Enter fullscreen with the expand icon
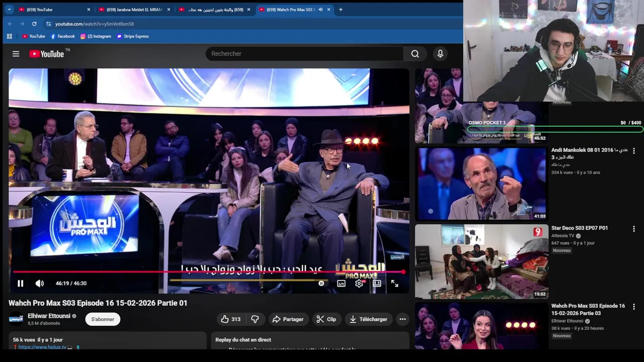The width and height of the screenshot is (644, 362). tap(395, 284)
